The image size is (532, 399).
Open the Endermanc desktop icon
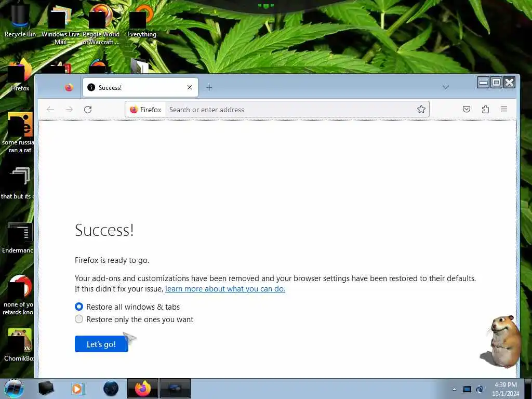[x=18, y=237]
